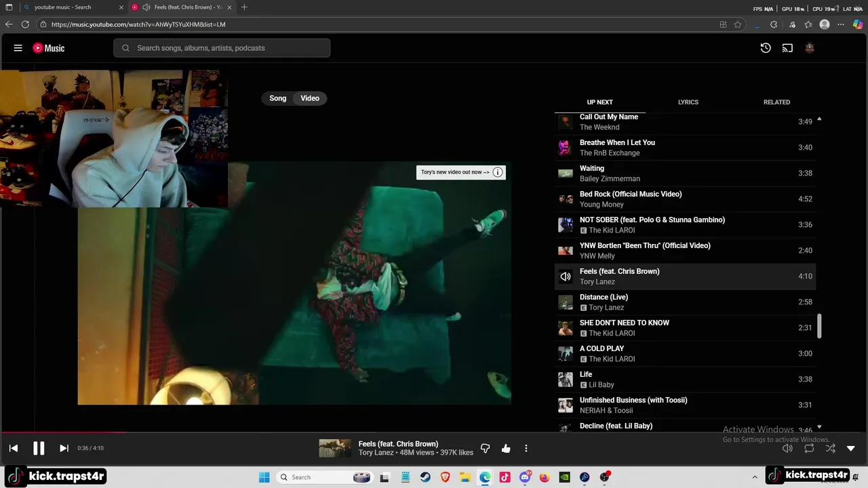Screen dimensions: 868x488
Task: Open Tory Lanez artist link in player bar
Action: 376,453
